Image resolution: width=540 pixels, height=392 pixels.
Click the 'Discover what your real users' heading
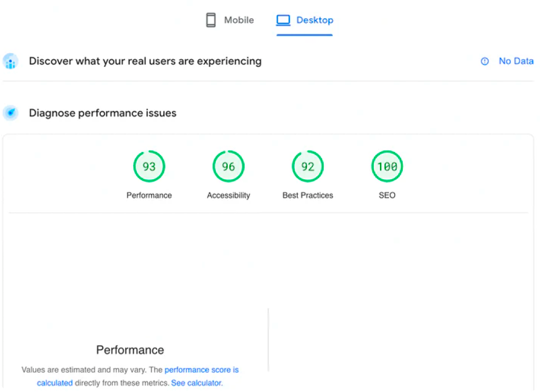tap(145, 61)
